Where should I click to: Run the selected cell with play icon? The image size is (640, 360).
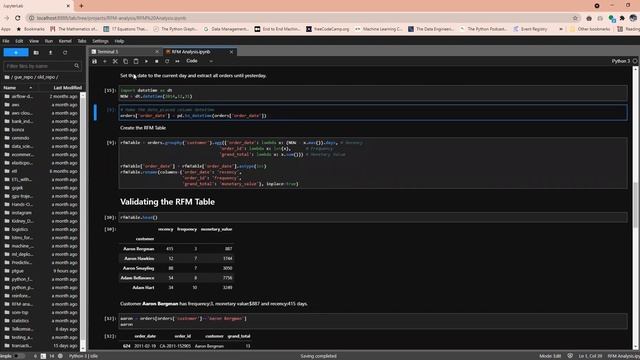tap(146, 61)
